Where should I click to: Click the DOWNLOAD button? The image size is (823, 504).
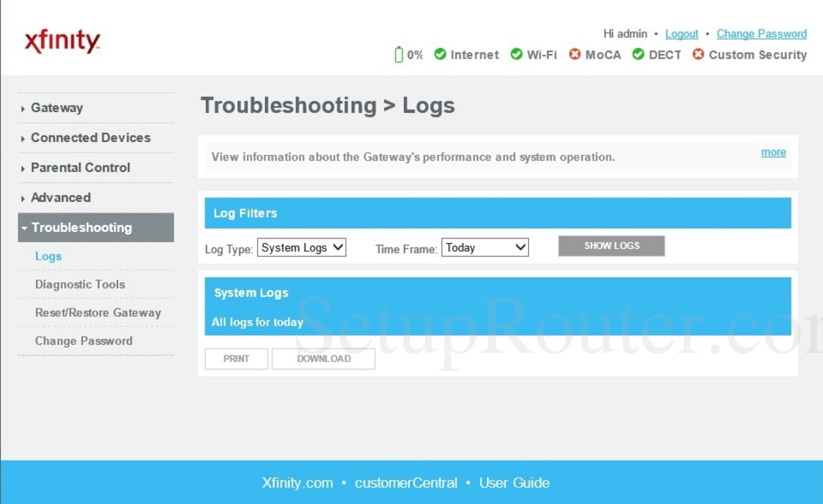pos(323,359)
